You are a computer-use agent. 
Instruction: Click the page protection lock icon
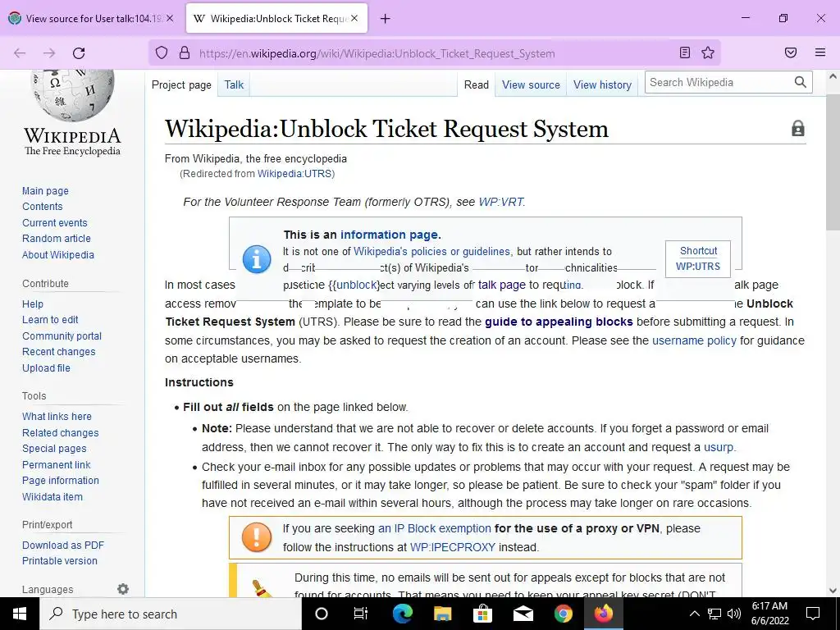click(x=798, y=129)
